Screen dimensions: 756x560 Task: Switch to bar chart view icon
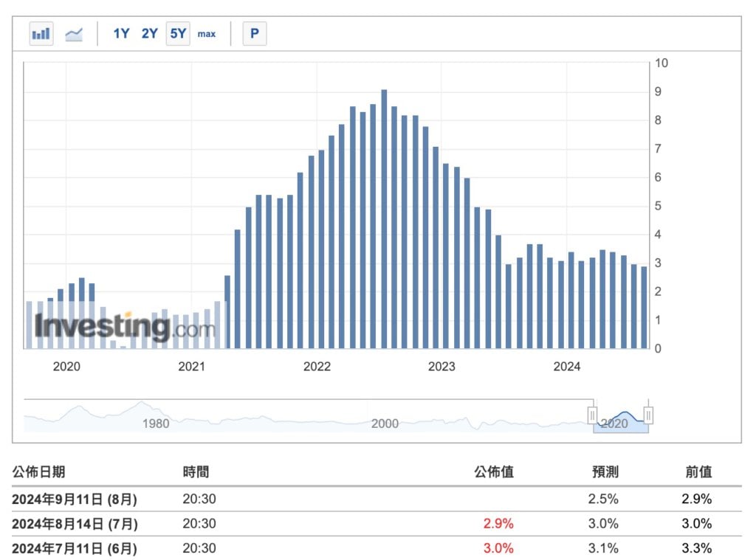point(41,33)
